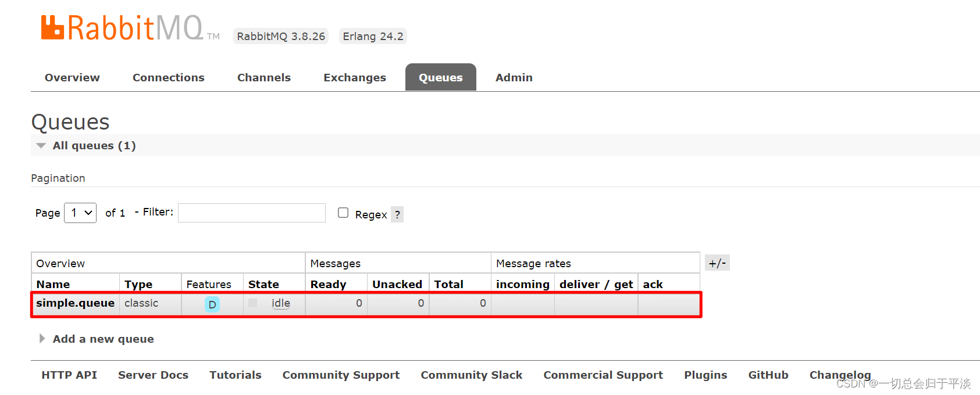Viewport: 980px width, 395px height.
Task: Open the GitHub footer link
Action: 768,375
